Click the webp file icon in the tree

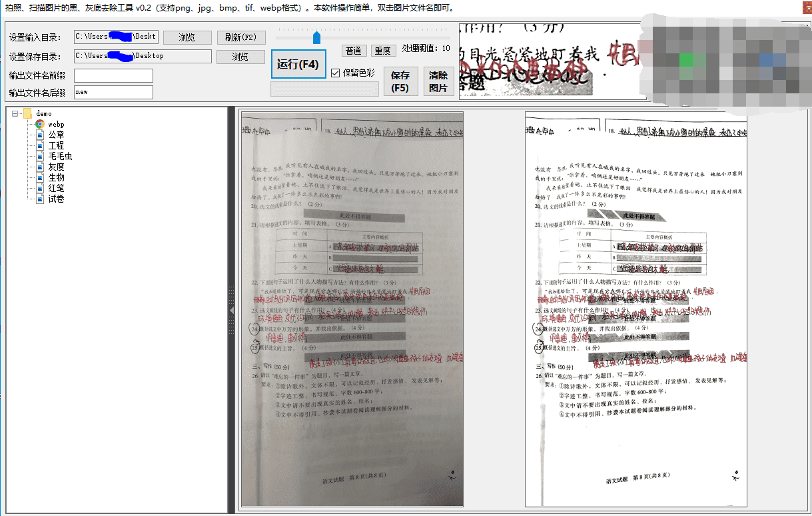[39, 124]
